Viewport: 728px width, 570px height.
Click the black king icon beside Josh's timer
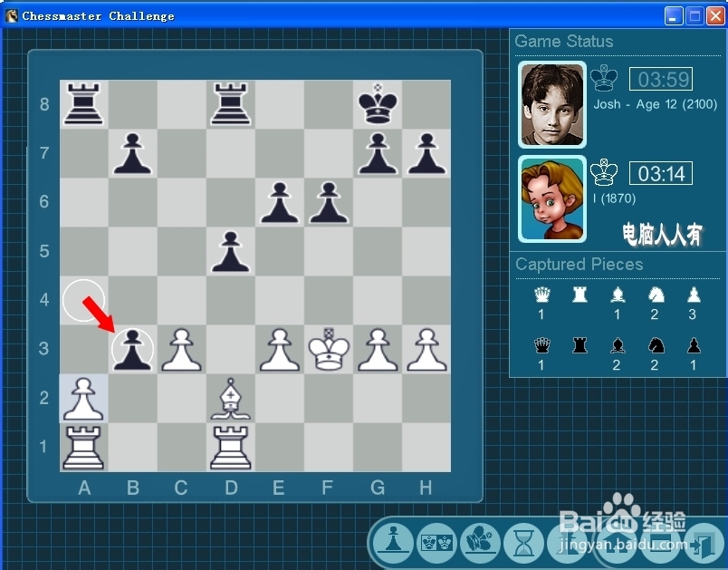[x=604, y=78]
